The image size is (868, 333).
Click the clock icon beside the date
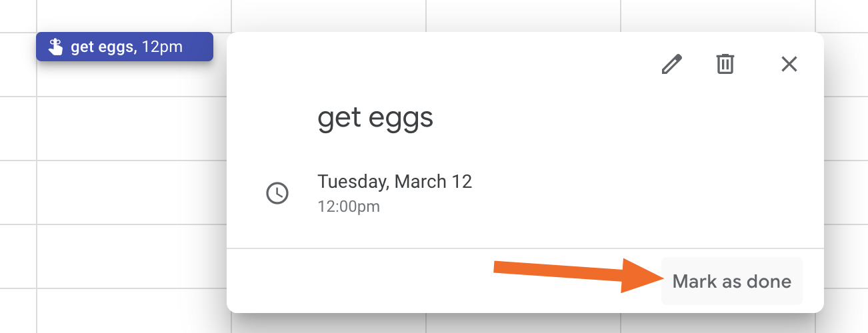(x=277, y=193)
